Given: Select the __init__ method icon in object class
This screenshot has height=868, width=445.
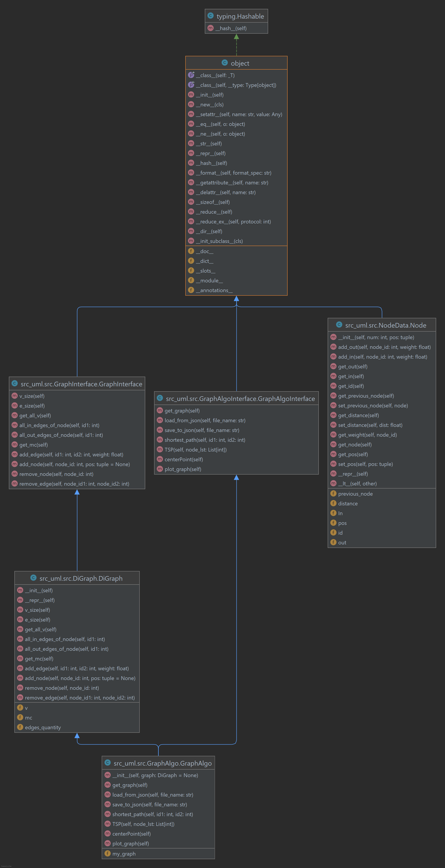Looking at the screenshot, I should coord(191,95).
